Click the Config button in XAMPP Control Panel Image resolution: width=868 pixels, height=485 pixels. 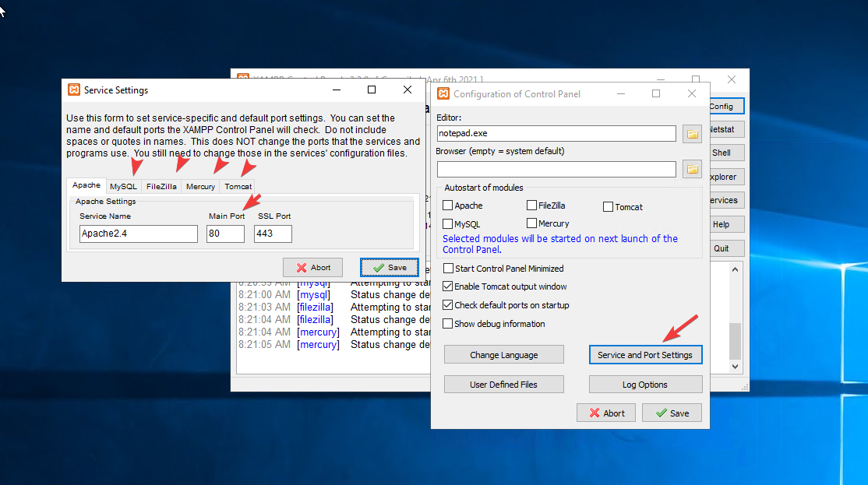[727, 106]
